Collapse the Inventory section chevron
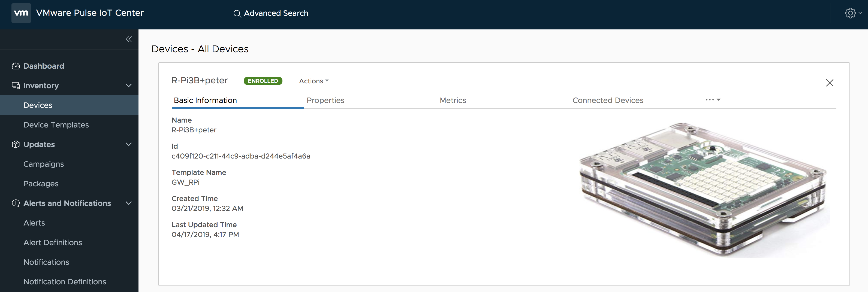Viewport: 868px width, 292px height. coord(128,86)
